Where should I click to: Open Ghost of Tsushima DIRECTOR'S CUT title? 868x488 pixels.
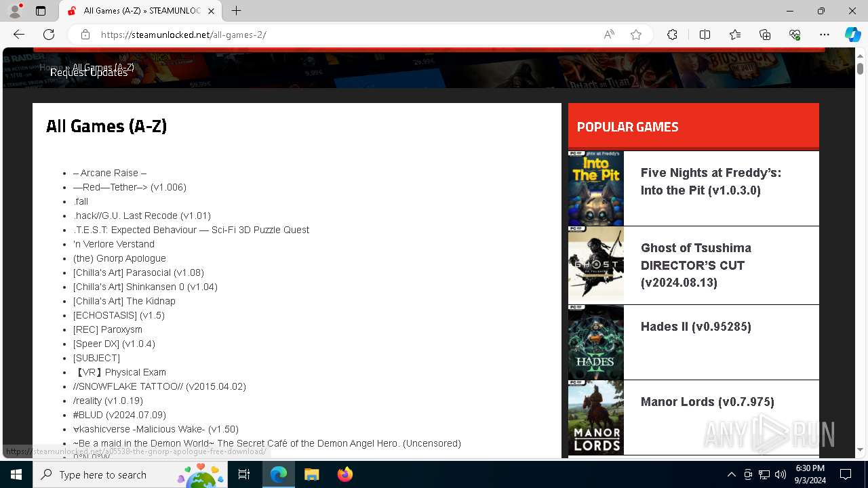[696, 265]
